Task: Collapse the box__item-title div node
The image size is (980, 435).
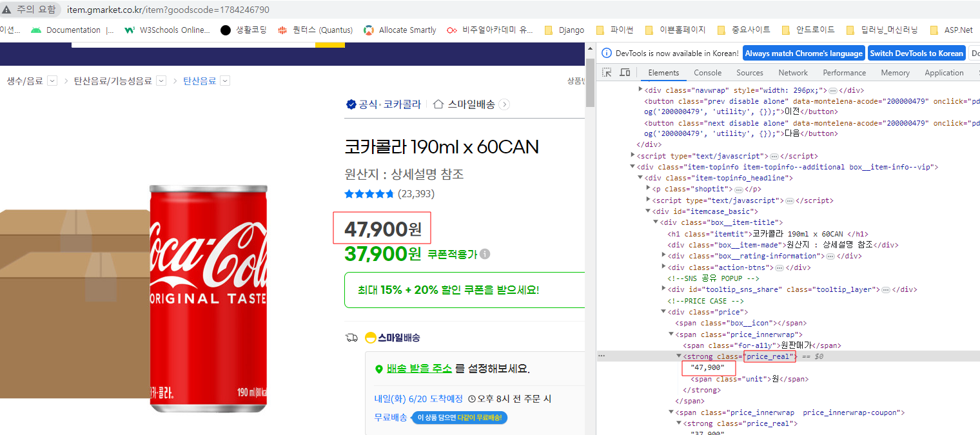Action: (x=656, y=222)
